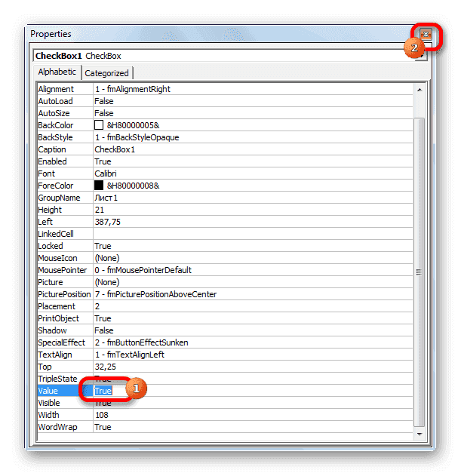461x476 pixels.
Task: Click the BackStyle value 1 - fmBackStyleOpaque
Action: 137,137
